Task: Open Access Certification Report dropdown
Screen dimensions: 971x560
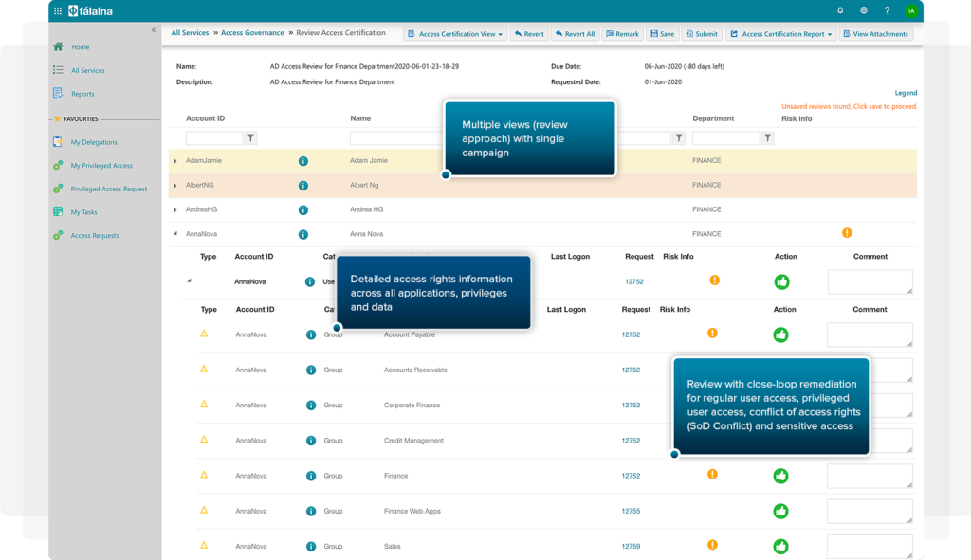Action: click(781, 34)
